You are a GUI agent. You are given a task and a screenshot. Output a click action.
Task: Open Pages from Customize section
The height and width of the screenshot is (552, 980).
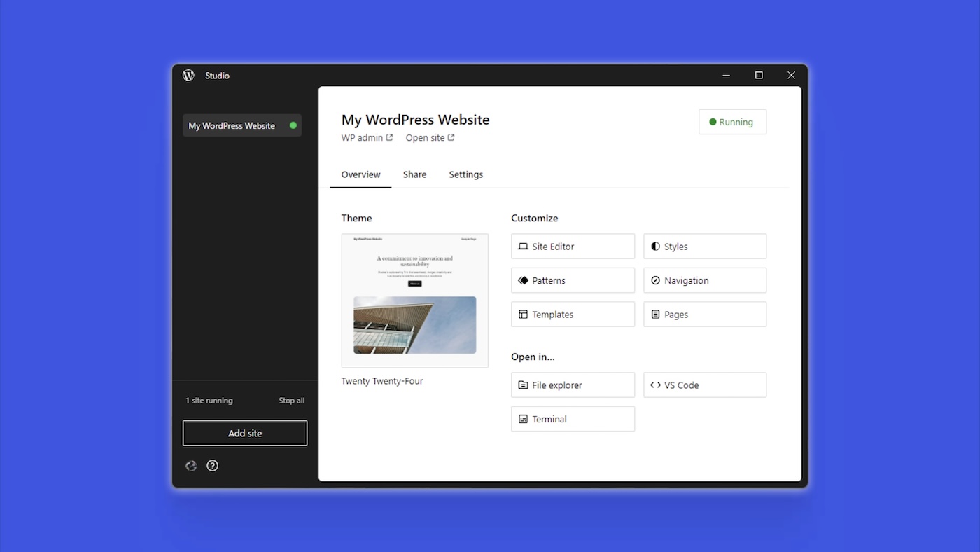coord(705,315)
